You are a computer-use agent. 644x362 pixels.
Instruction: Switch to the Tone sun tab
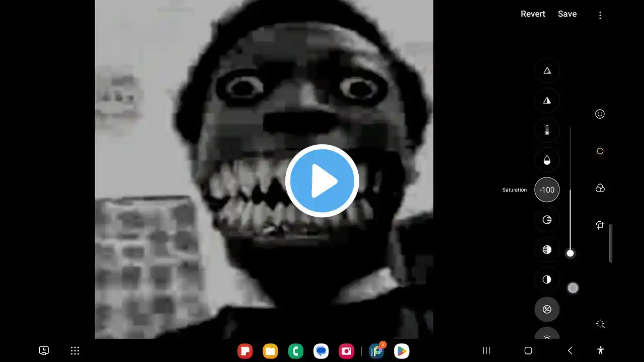(600, 151)
